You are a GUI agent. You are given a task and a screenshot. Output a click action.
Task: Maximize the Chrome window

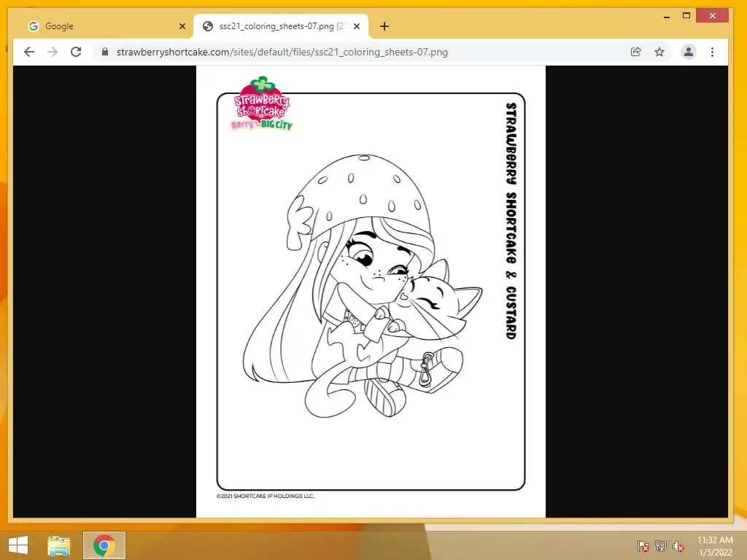tap(686, 16)
